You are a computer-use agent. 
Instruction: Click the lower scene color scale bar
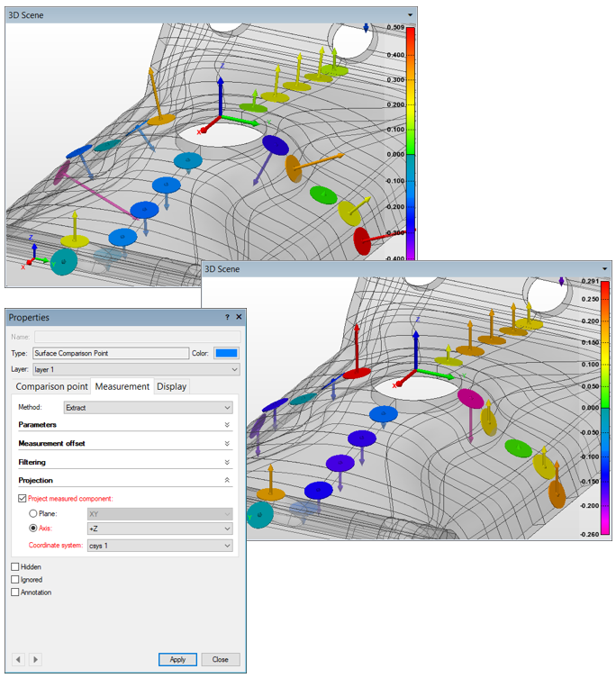pos(605,408)
